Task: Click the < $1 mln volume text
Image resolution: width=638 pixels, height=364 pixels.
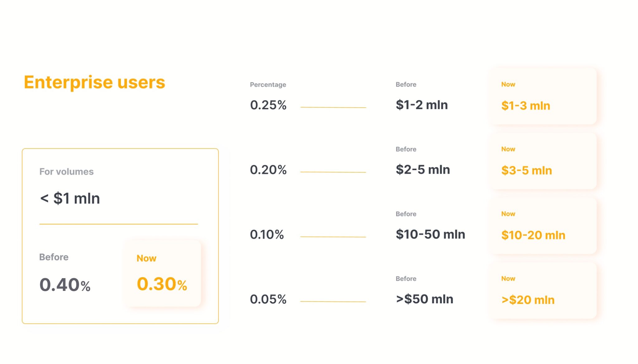Action: (70, 198)
